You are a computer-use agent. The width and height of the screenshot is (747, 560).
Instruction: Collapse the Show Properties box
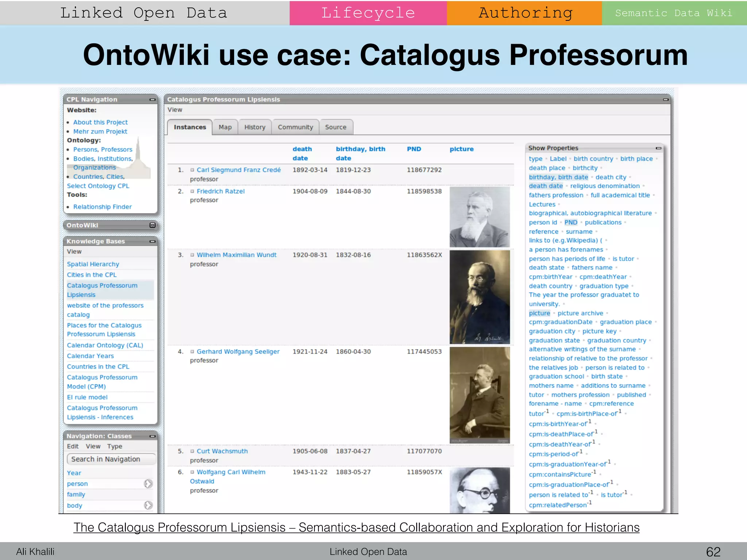coord(658,148)
